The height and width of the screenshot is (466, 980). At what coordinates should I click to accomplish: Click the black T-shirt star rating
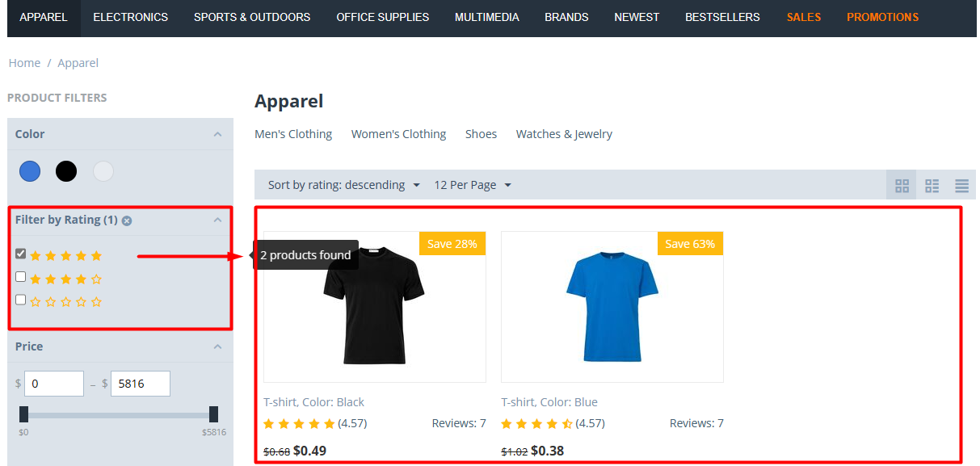tap(299, 423)
